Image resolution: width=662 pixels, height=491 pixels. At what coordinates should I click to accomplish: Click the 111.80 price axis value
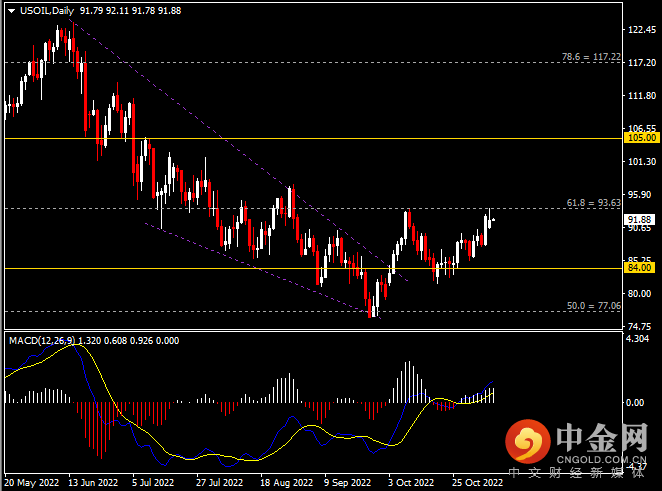[x=642, y=96]
